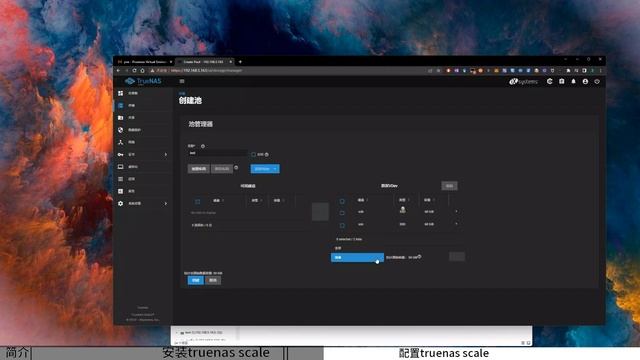Maximize the browser window
640x360 pixels.
[x=589, y=60]
